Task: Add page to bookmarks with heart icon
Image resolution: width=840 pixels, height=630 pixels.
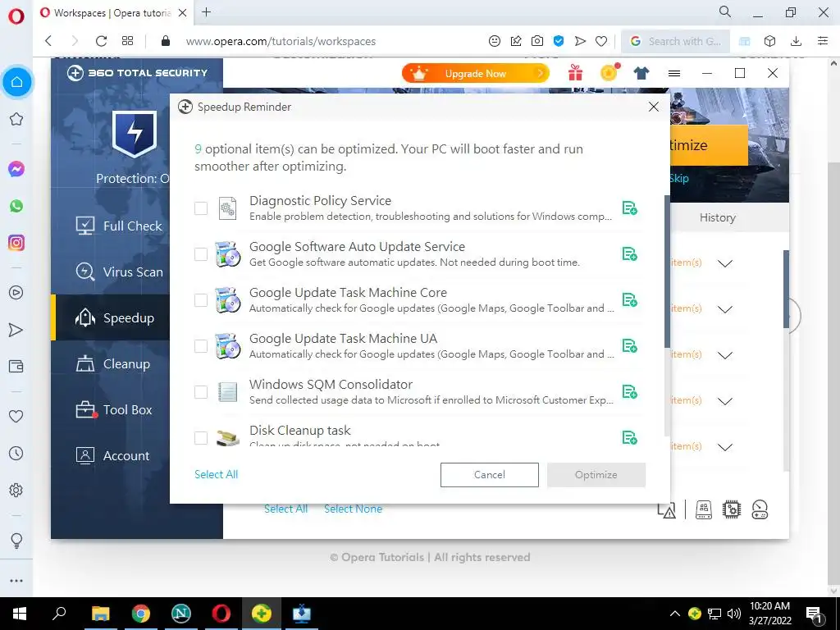Action: [601, 41]
